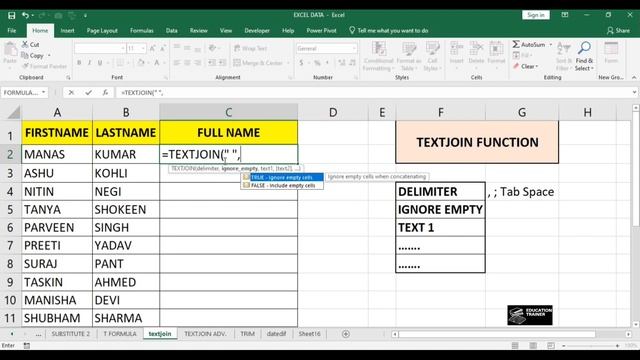The image size is (640, 360).
Task: Click the macro record icon in status bar
Action: pos(27,346)
